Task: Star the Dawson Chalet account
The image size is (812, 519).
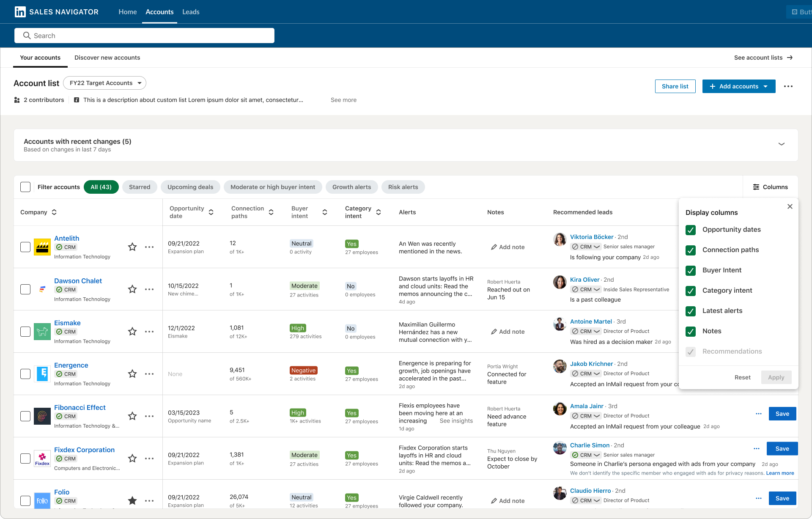Action: click(x=132, y=289)
